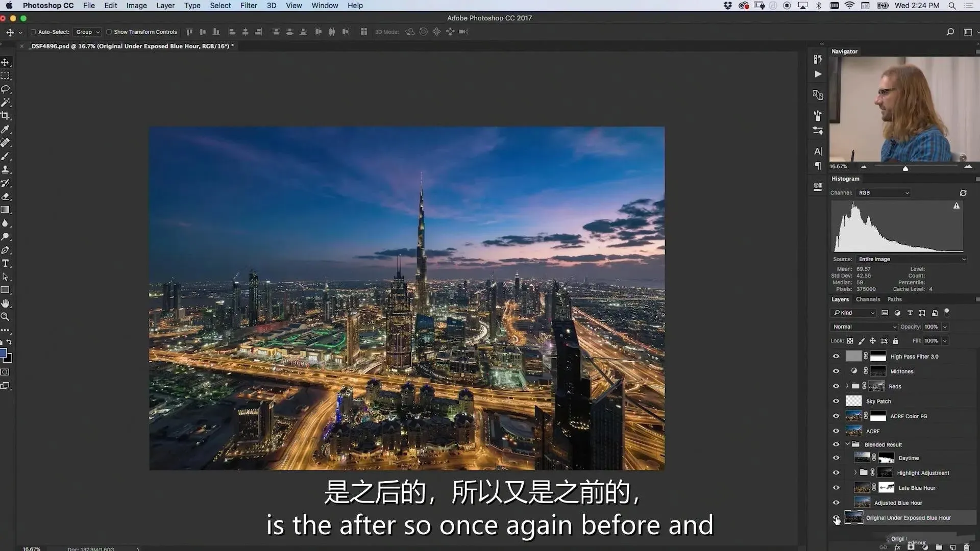Switch to the Channels tab
Image resolution: width=980 pixels, height=551 pixels.
[x=868, y=299]
